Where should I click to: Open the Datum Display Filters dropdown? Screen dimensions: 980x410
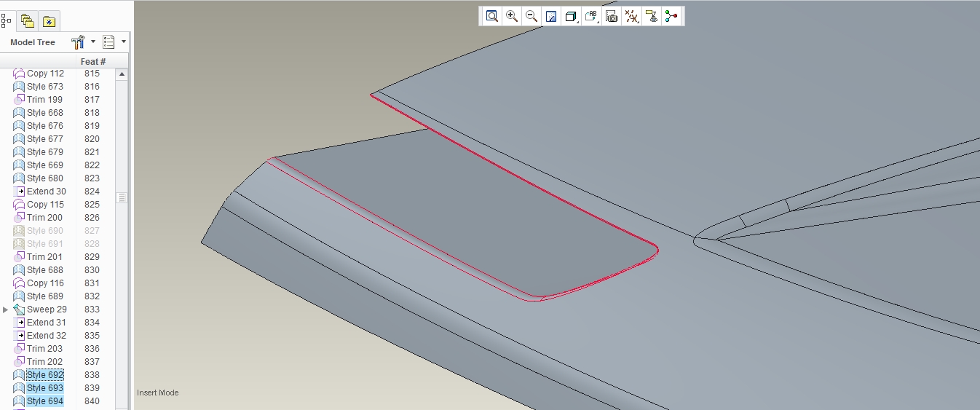(x=632, y=16)
